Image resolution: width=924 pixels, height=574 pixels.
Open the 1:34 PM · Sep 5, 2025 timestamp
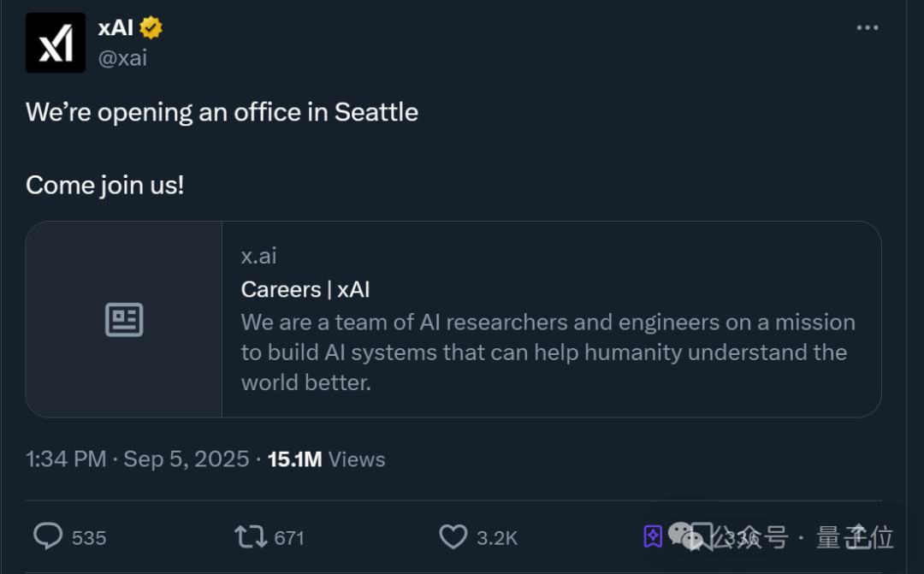(x=137, y=459)
